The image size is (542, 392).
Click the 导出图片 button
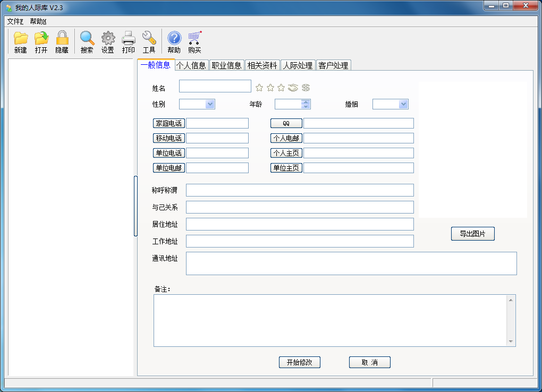[x=472, y=234]
